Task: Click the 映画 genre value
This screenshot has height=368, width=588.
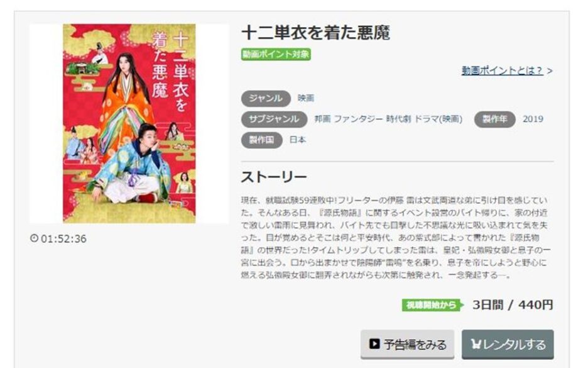Action: coord(306,98)
